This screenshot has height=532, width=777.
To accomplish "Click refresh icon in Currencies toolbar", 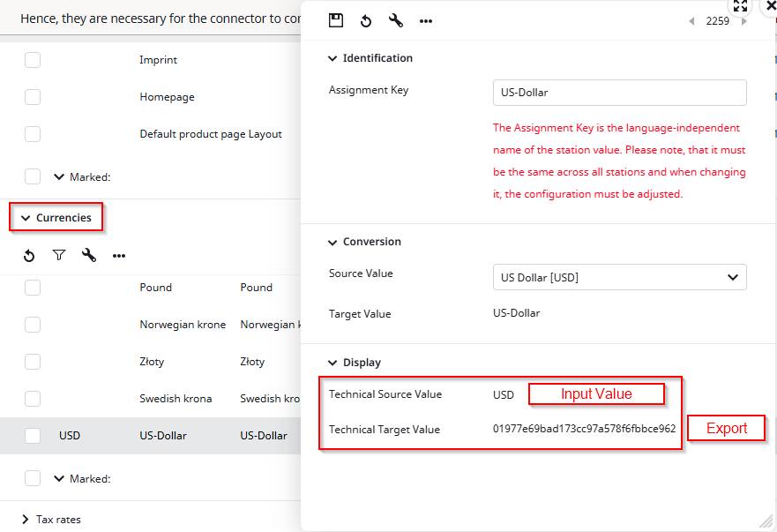I will 29,256.
